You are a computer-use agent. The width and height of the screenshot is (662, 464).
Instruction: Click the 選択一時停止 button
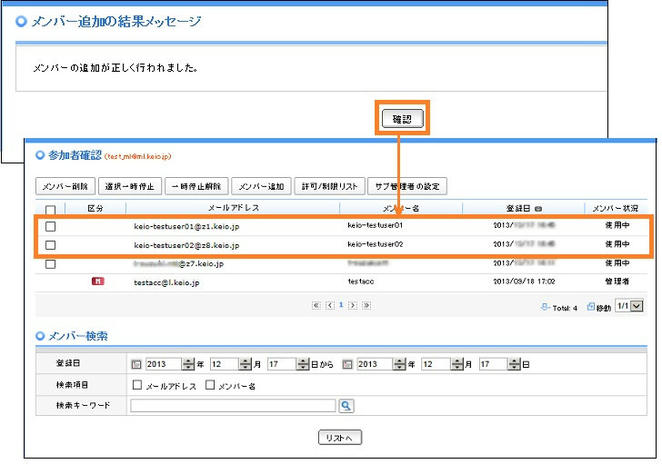coord(130,186)
